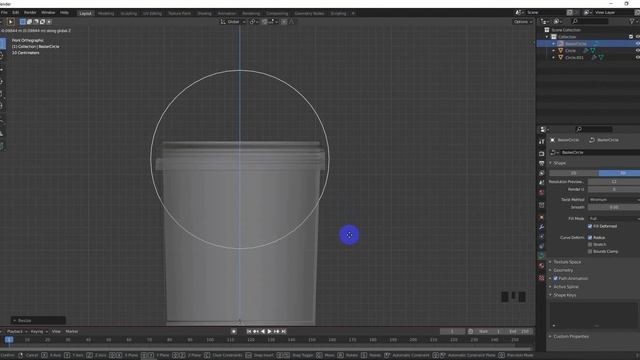Add a new workspace tab with plus
640x360 pixels.
[353, 13]
